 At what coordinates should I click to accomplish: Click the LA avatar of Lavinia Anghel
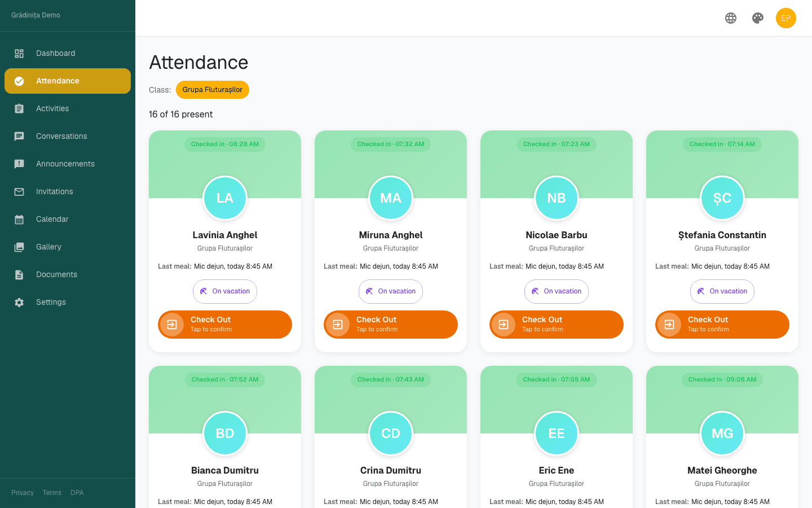(x=225, y=198)
